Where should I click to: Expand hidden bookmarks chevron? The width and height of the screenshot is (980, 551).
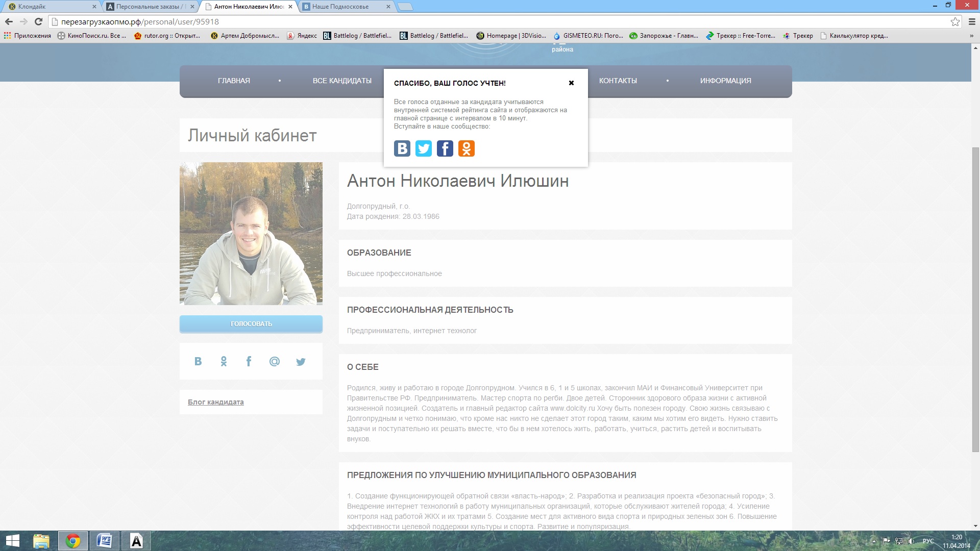[971, 36]
